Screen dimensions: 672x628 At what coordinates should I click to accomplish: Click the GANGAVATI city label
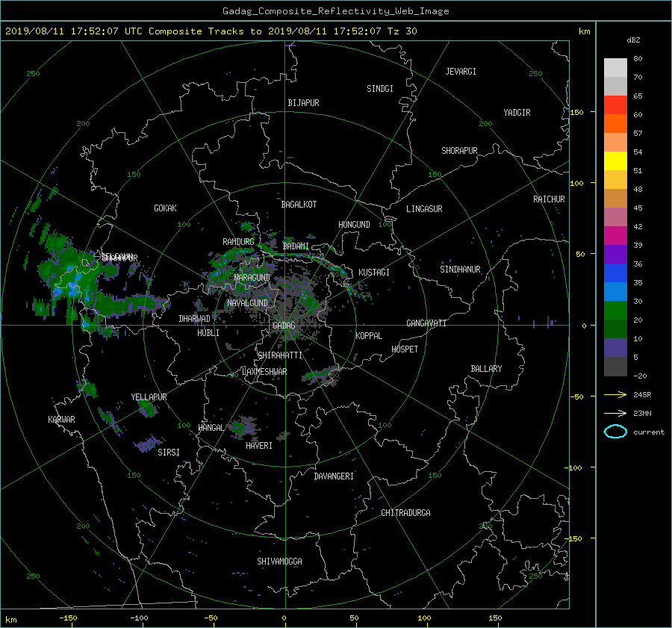pos(426,323)
